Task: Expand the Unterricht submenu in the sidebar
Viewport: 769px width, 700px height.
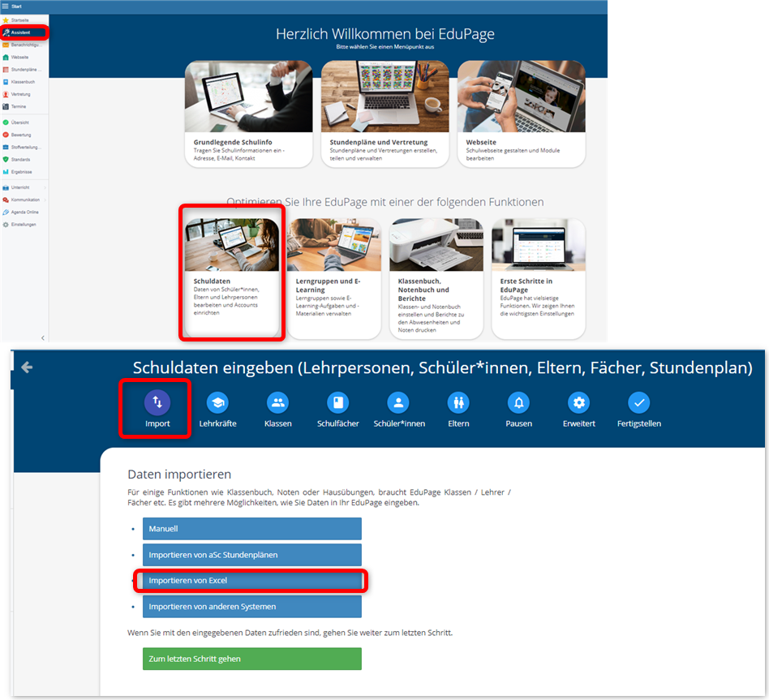Action: click(45, 187)
